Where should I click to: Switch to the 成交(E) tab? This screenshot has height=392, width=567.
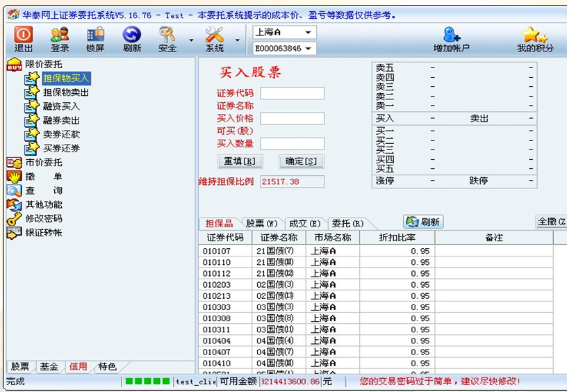(304, 224)
